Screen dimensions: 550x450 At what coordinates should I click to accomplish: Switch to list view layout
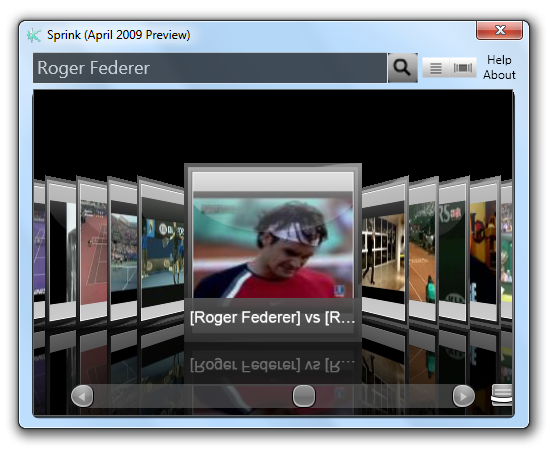(436, 67)
